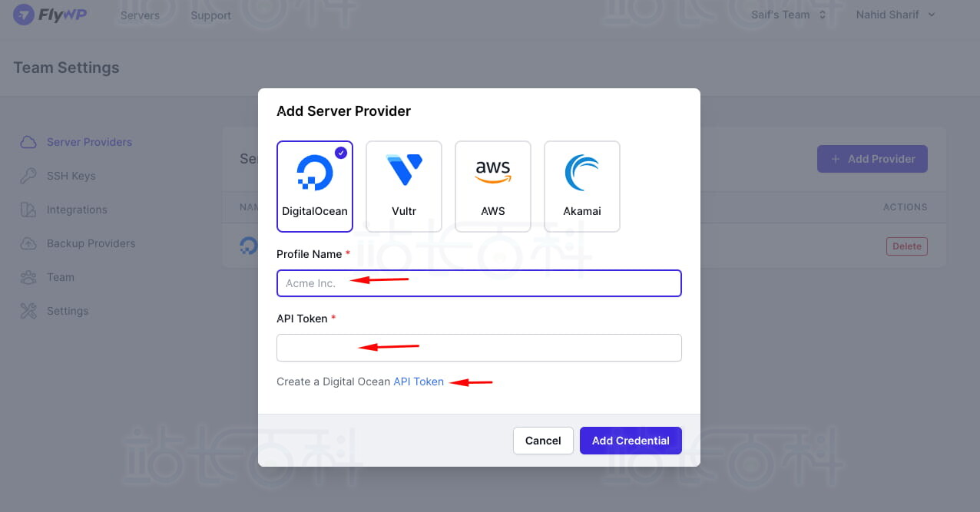Open the Nahid Sharif user dropdown
The image size is (980, 512).
896,15
